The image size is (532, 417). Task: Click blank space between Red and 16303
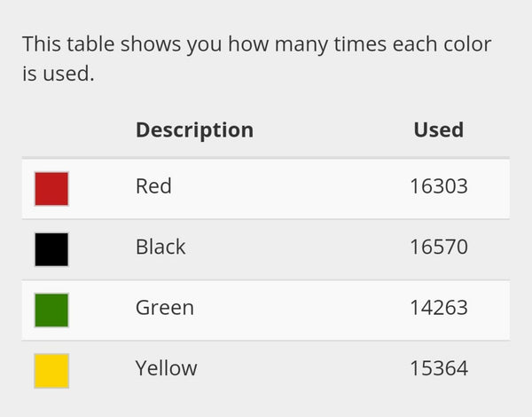[x=293, y=187]
